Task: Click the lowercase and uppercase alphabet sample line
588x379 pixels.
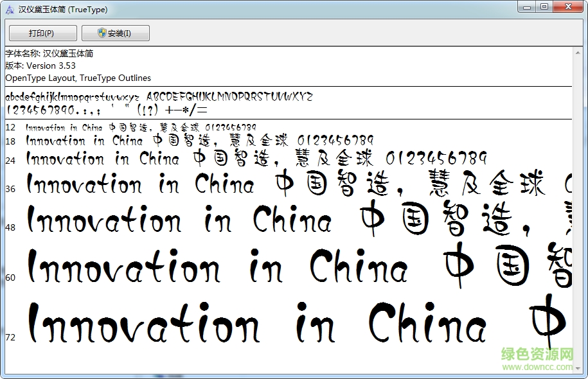Action: pos(159,97)
